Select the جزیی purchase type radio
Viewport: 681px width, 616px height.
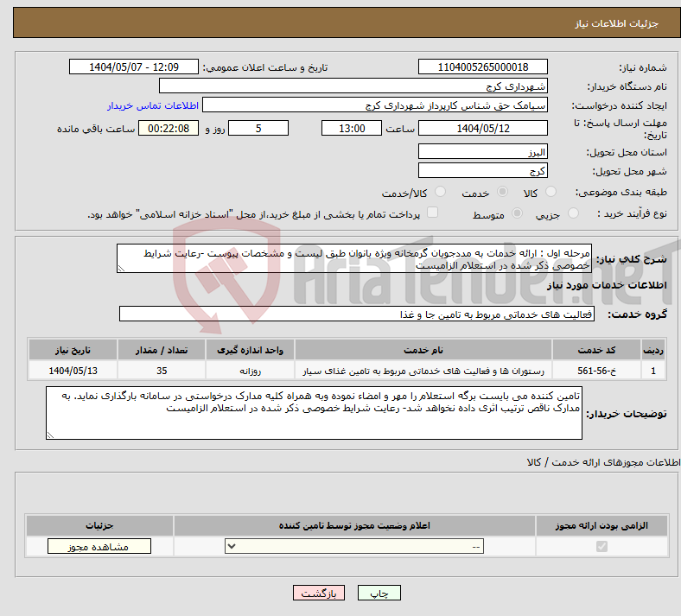pyautogui.click(x=573, y=213)
